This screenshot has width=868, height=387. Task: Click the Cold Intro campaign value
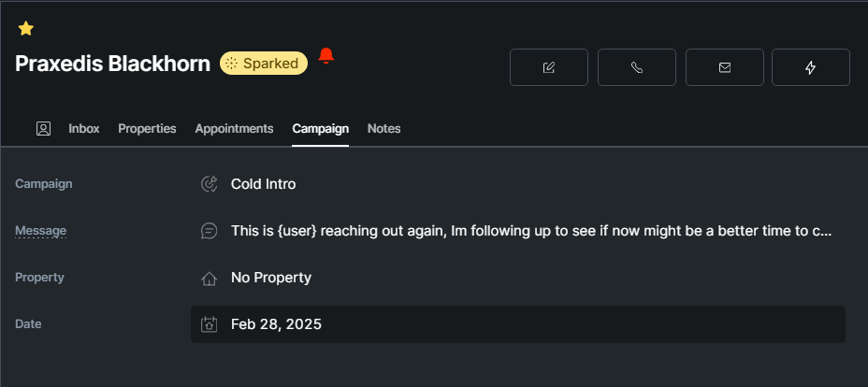pyautogui.click(x=263, y=184)
